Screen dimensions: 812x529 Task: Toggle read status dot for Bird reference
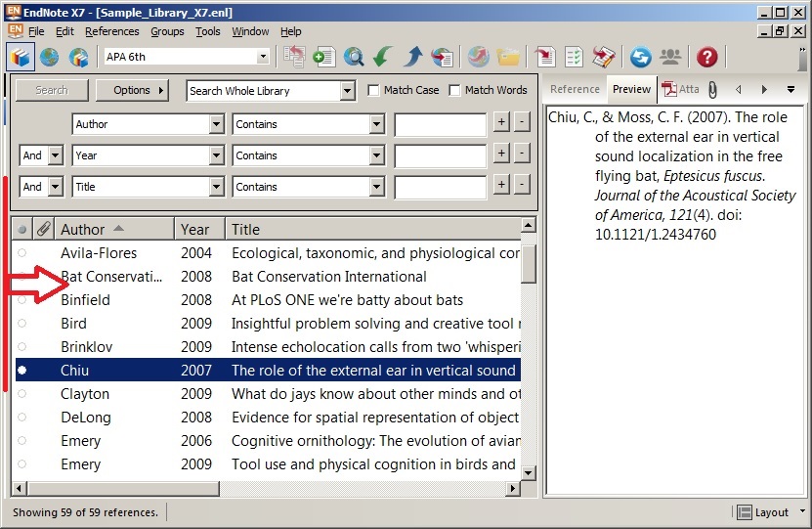tap(22, 324)
